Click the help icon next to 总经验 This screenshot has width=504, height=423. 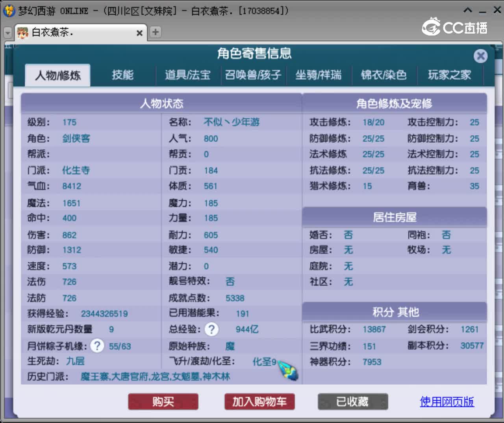[211, 329]
